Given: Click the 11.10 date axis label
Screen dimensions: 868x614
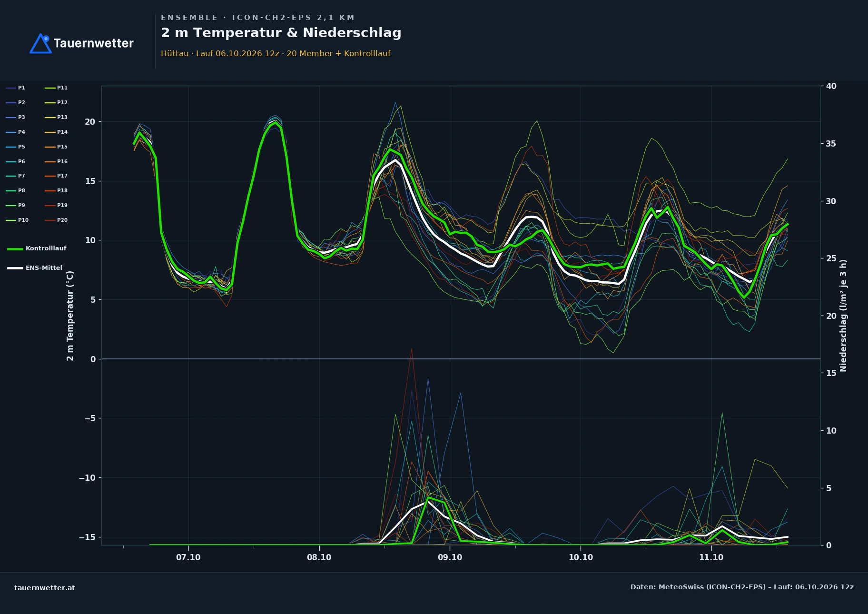Looking at the screenshot, I should click(711, 557).
